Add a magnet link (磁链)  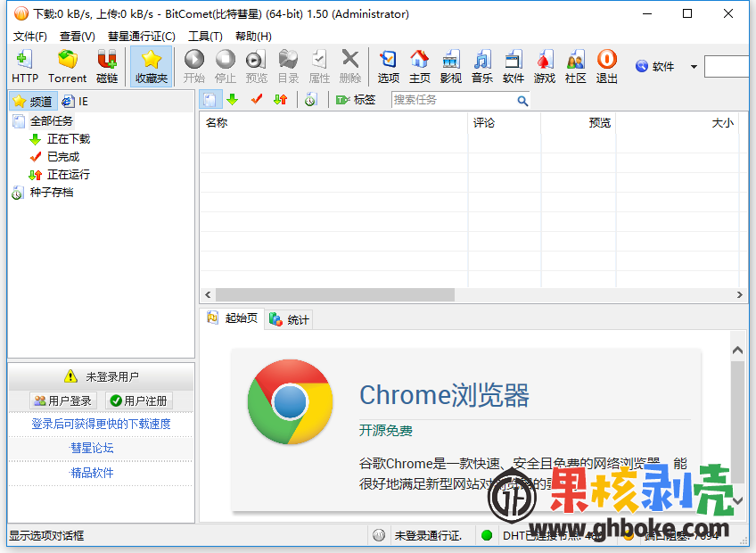coord(107,67)
